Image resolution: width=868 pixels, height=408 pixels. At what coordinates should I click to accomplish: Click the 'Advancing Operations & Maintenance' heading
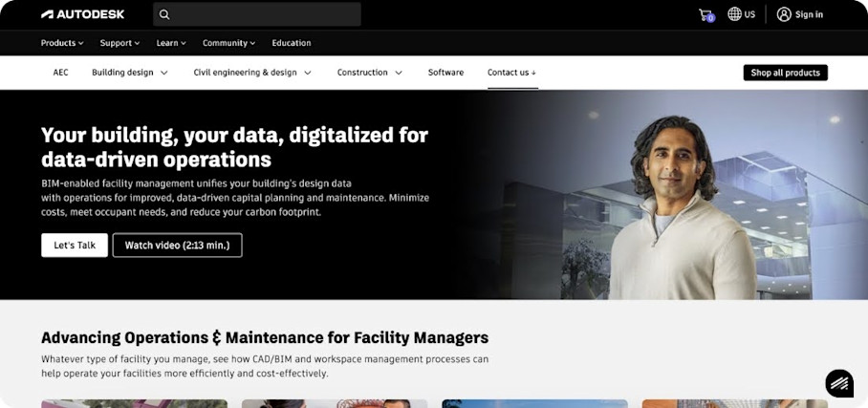[x=265, y=337]
